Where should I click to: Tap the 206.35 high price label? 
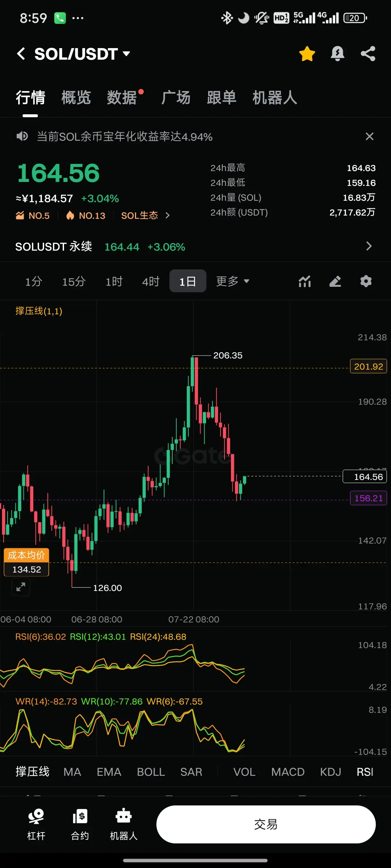tap(228, 356)
